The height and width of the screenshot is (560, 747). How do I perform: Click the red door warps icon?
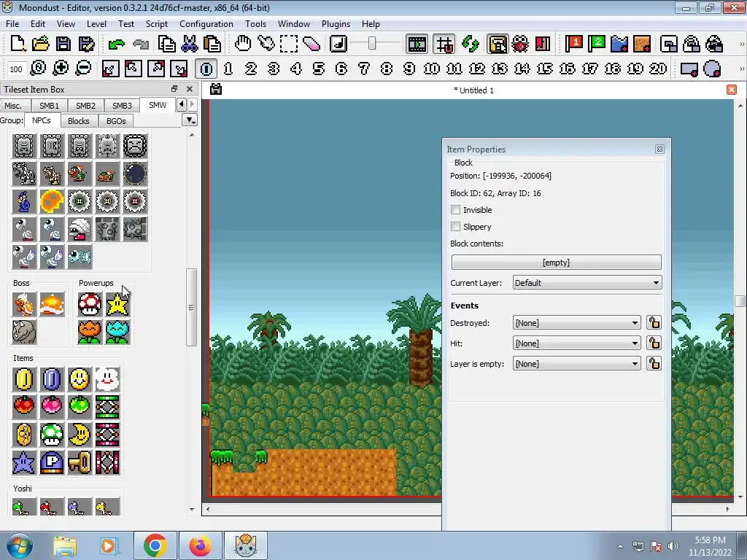(x=543, y=44)
